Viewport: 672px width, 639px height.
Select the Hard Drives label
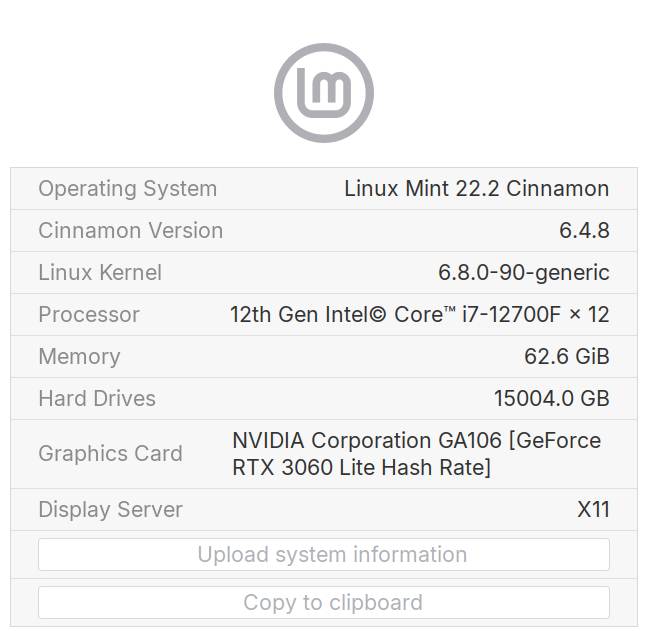[97, 398]
